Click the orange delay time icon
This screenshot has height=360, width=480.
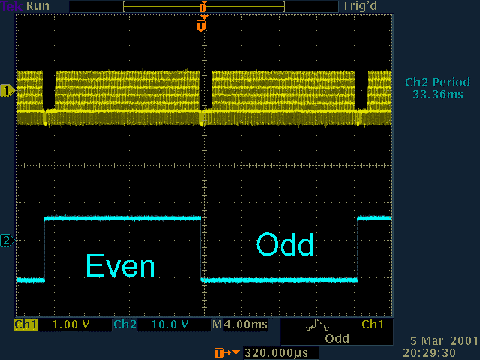pyautogui.click(x=227, y=353)
